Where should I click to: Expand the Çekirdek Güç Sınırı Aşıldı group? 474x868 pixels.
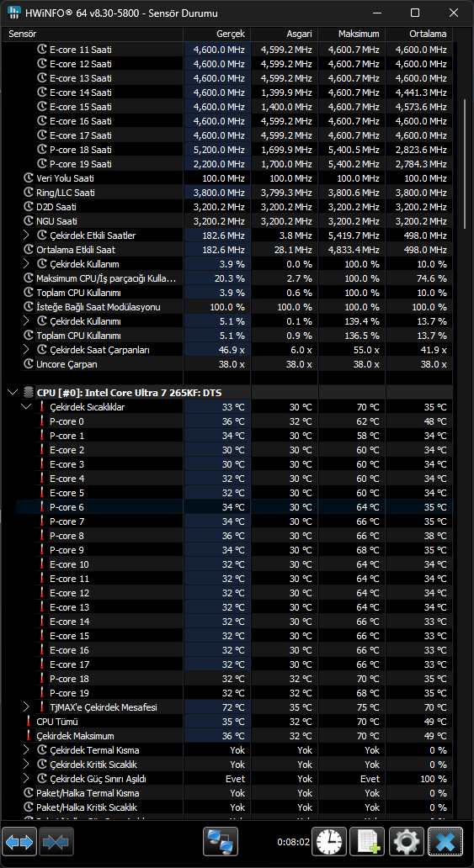click(x=26, y=779)
